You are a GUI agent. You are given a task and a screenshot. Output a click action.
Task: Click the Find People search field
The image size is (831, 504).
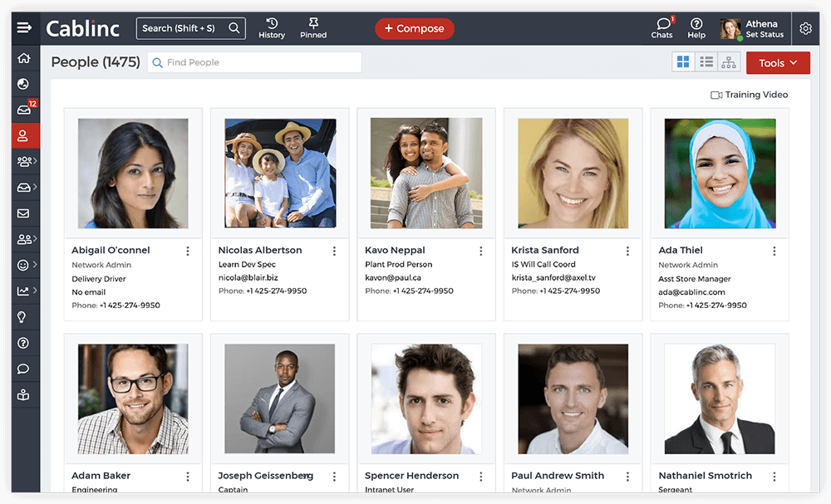coord(254,62)
